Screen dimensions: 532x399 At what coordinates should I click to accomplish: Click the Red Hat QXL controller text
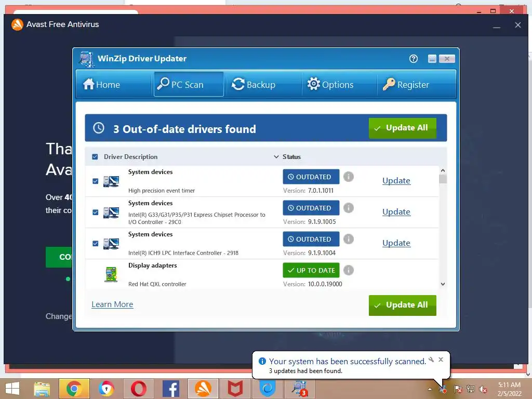pyautogui.click(x=157, y=284)
